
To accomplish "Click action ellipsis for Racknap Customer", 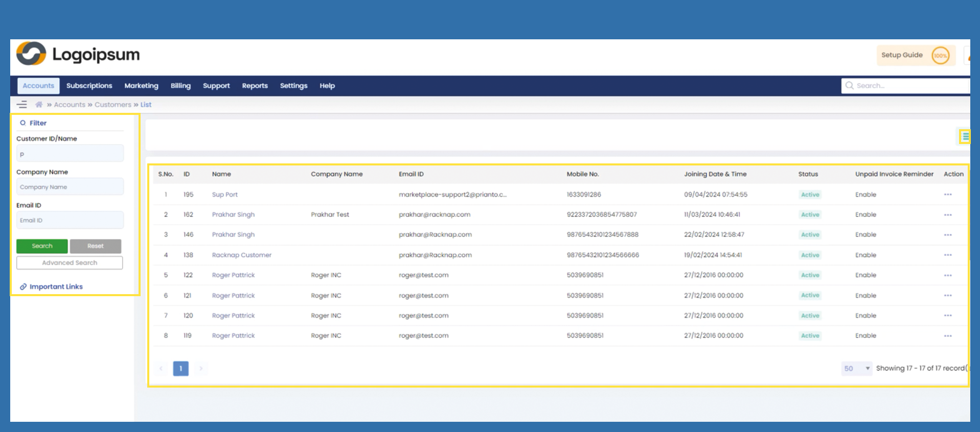I will 947,255.
